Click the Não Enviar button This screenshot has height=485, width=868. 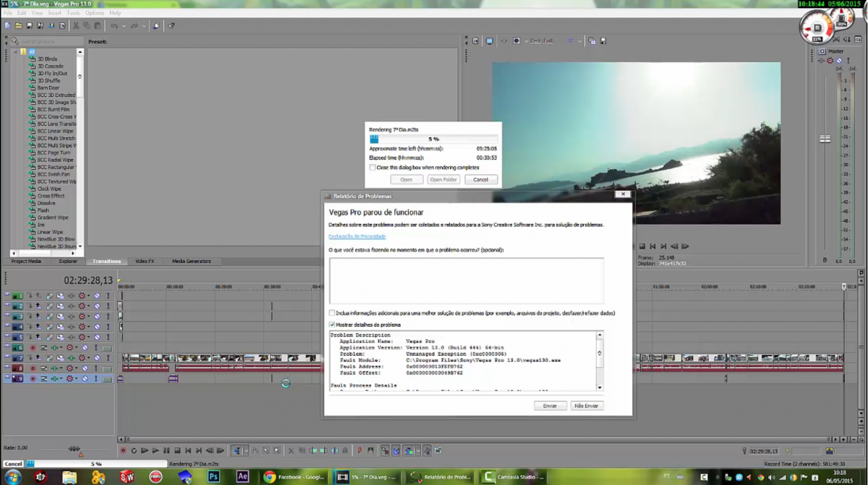[587, 405]
